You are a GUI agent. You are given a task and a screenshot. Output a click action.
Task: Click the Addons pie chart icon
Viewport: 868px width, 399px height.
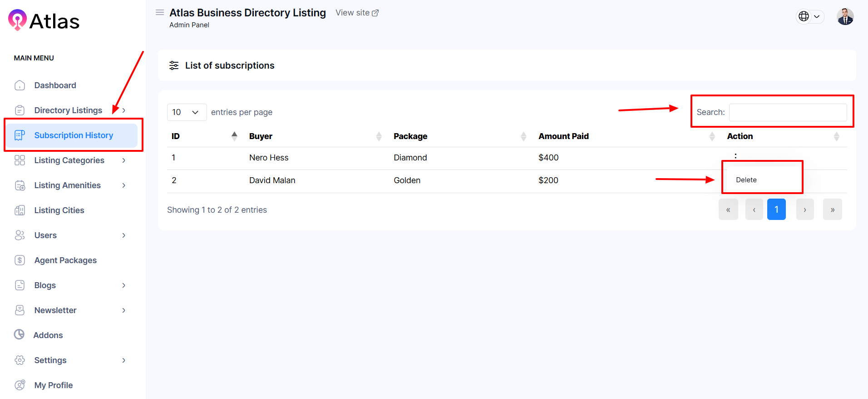pos(19,335)
